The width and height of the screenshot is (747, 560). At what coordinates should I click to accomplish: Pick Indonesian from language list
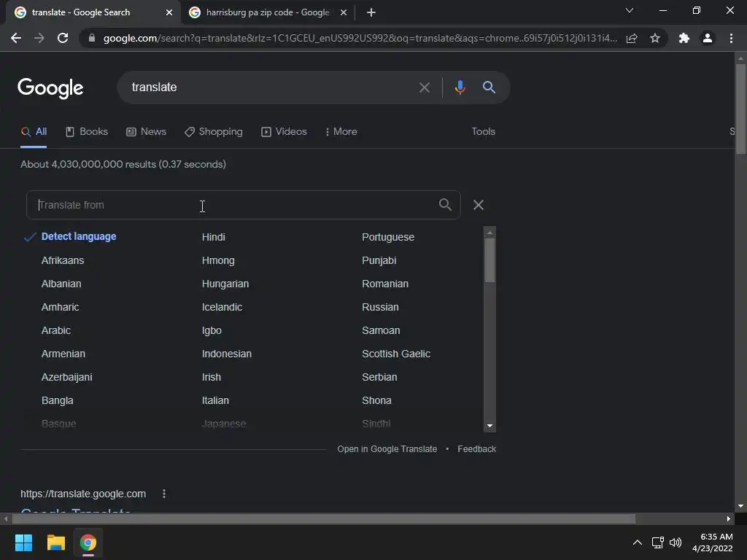tap(226, 354)
